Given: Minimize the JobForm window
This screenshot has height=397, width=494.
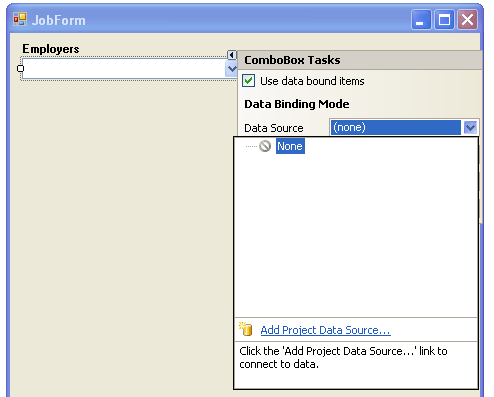Looking at the screenshot, I should click(x=421, y=20).
